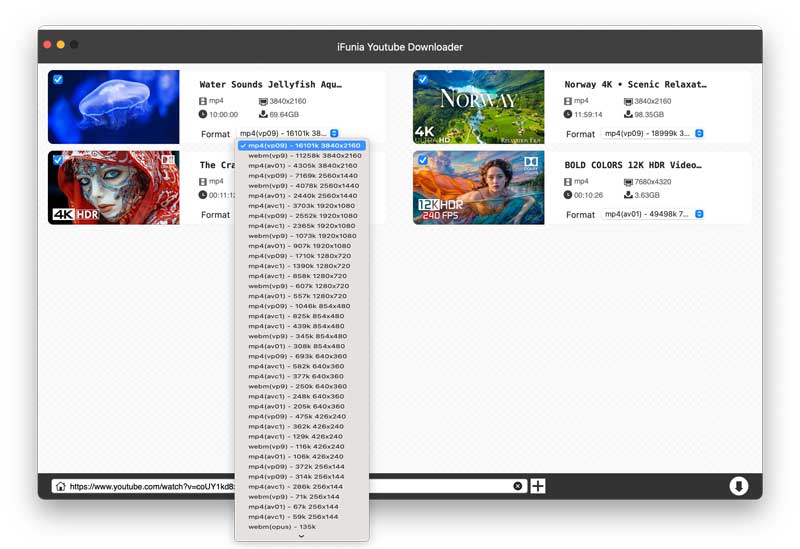The width and height of the screenshot is (800, 549).
Task: Click the resolution icon for Norway 4K video
Action: click(627, 101)
